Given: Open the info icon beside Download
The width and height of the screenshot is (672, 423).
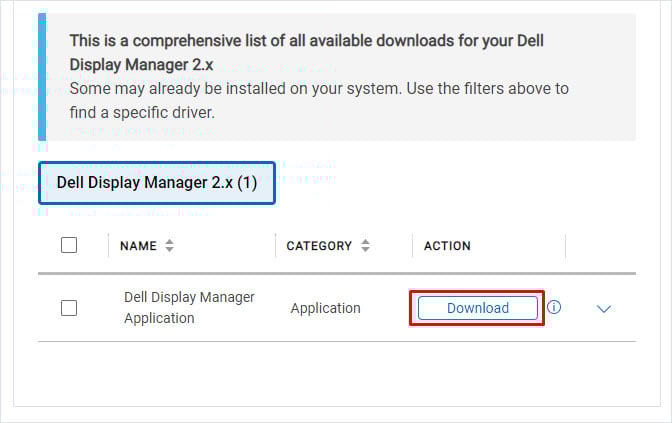Looking at the screenshot, I should 554,307.
